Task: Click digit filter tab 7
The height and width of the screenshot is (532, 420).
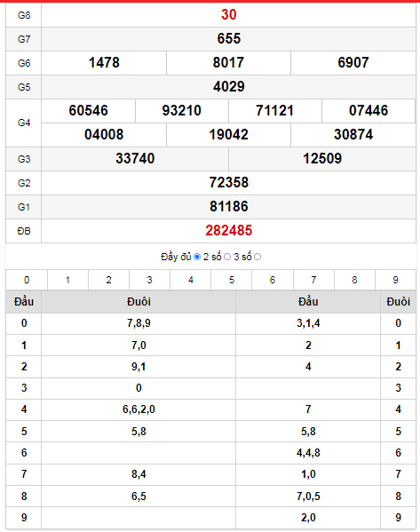Action: click(313, 280)
